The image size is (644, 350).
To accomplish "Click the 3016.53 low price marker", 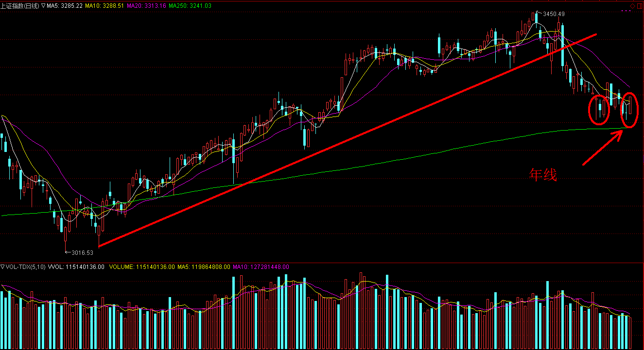I will 82,252.
